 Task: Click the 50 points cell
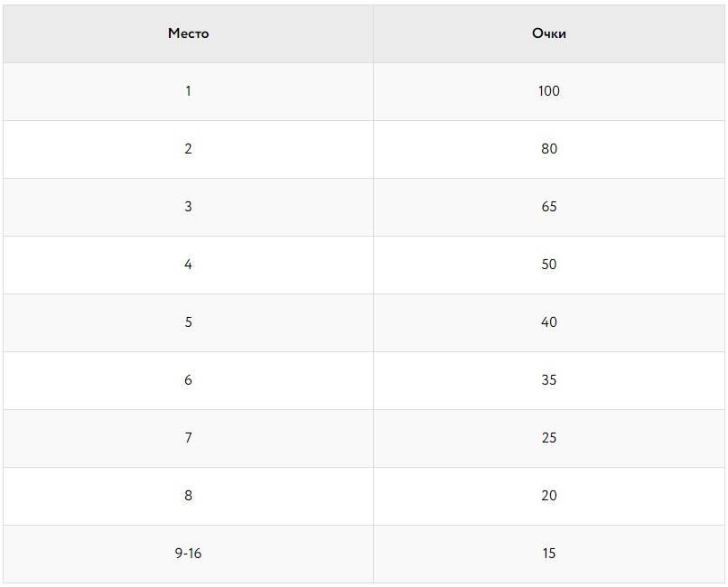tap(549, 265)
